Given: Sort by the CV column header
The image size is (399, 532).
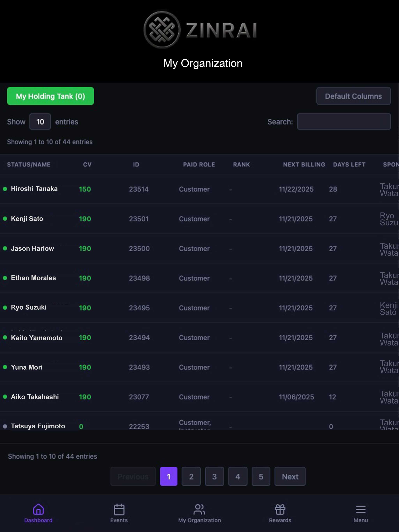Looking at the screenshot, I should click(x=87, y=165).
